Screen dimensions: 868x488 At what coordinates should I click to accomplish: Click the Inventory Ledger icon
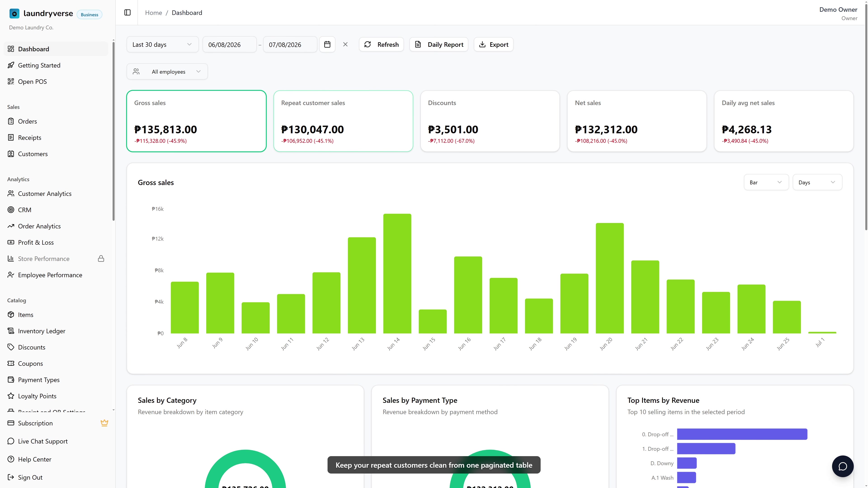tap(11, 331)
